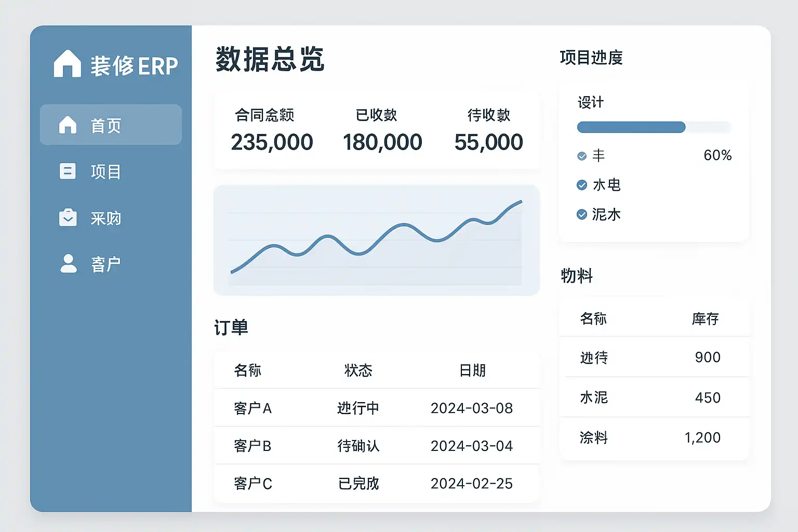This screenshot has width=798, height=532.
Task: Select the 客户 menu label
Action: (105, 264)
